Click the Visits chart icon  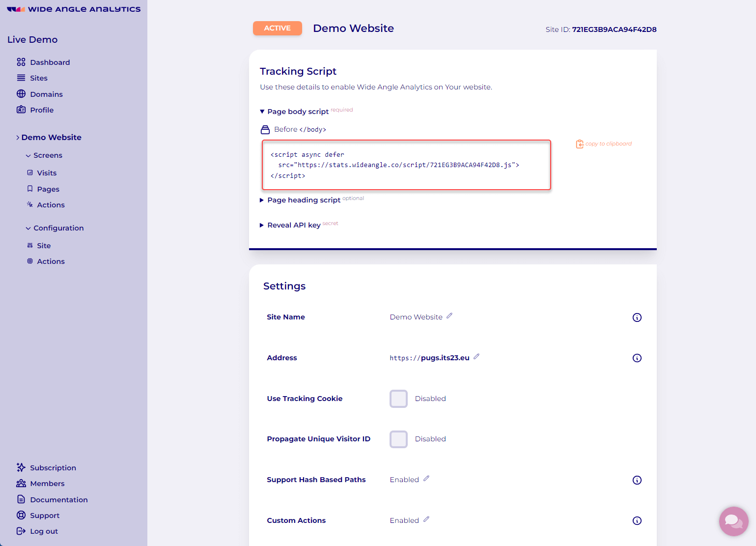(30, 172)
